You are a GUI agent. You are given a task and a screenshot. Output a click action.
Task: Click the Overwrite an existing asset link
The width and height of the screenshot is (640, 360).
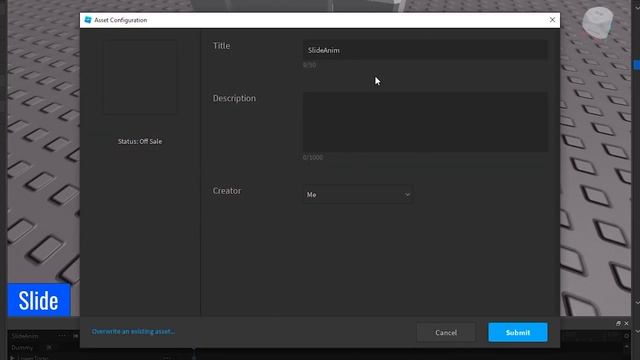point(133,331)
